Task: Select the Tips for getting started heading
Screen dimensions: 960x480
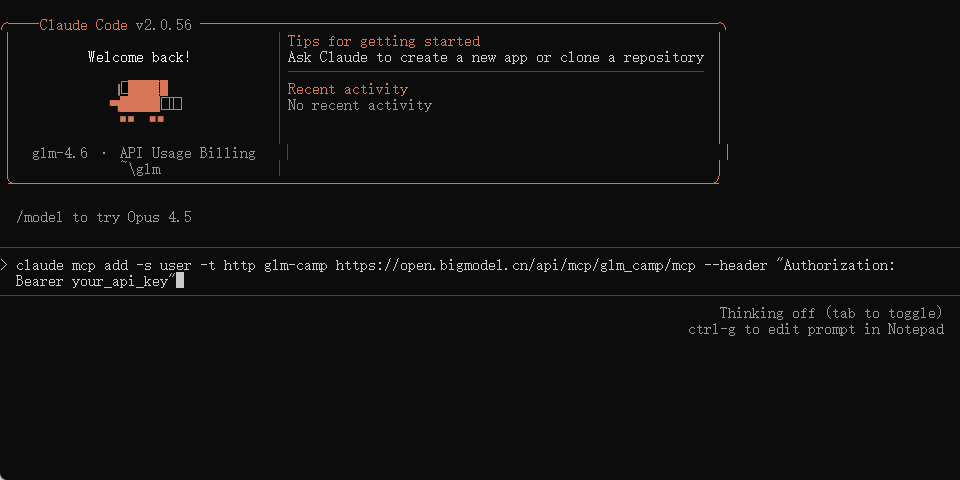Action: pyautogui.click(x=384, y=41)
